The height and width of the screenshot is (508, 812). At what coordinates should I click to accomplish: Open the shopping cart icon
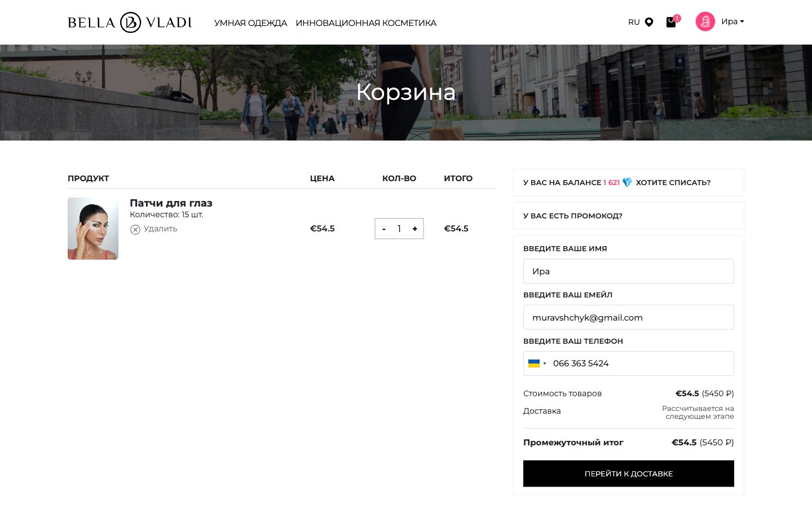(x=671, y=23)
